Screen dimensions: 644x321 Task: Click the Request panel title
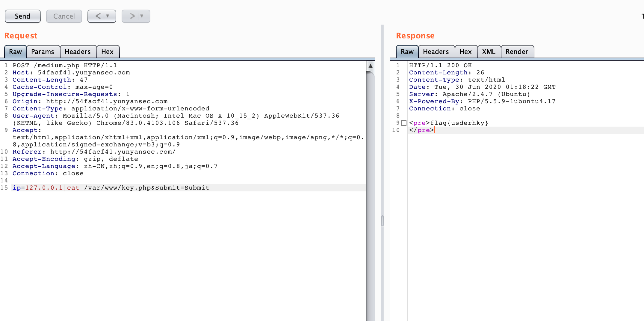point(21,36)
